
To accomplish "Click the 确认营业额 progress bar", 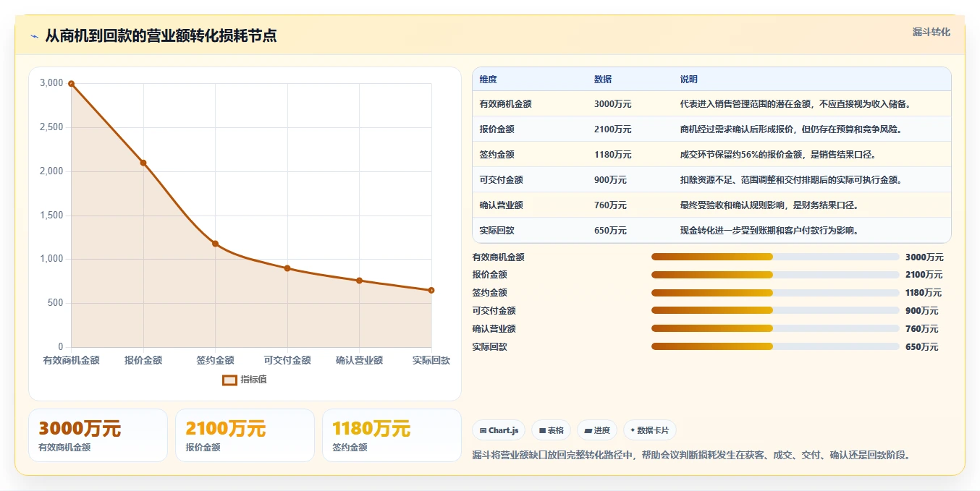I will click(x=775, y=328).
